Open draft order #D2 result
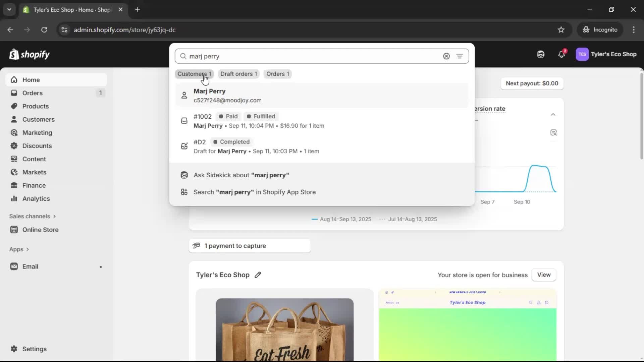The image size is (644, 362). 322,146
